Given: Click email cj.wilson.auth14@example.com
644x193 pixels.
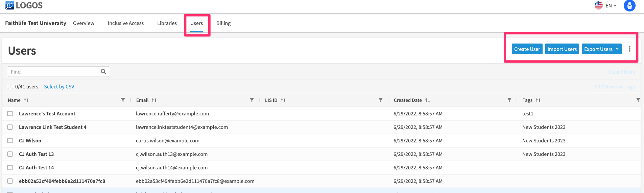Looking at the screenshot, I should pos(172,168).
